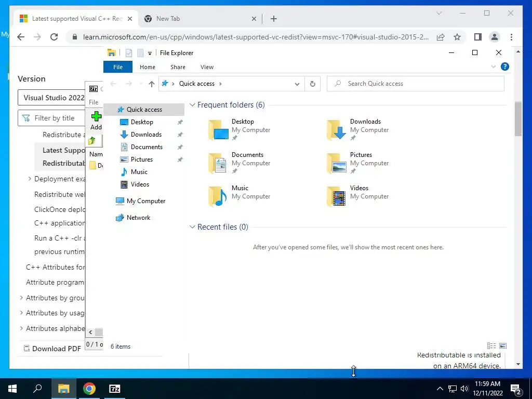This screenshot has height=399, width=532.
Task: Open the Share ribbon tab
Action: (178, 67)
